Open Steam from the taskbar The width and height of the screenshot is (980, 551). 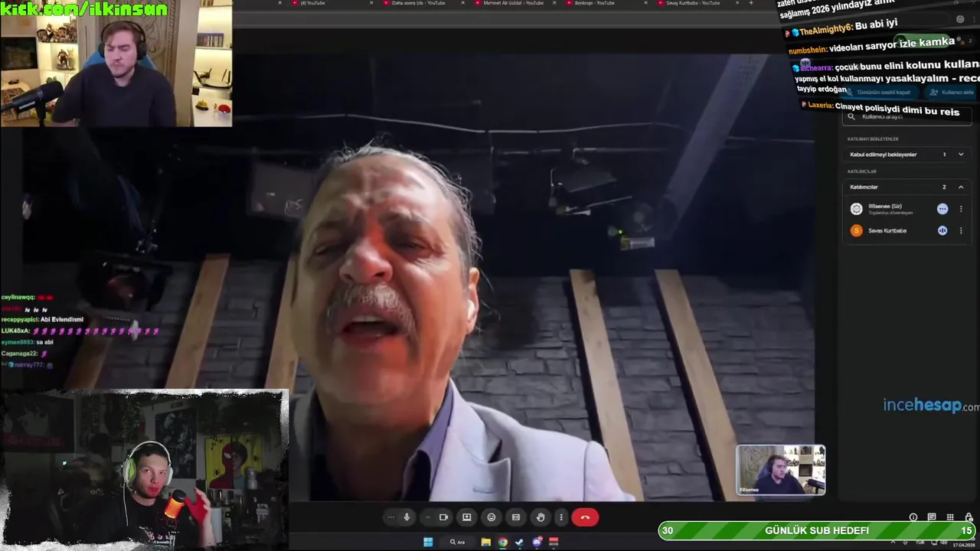pyautogui.click(x=520, y=542)
